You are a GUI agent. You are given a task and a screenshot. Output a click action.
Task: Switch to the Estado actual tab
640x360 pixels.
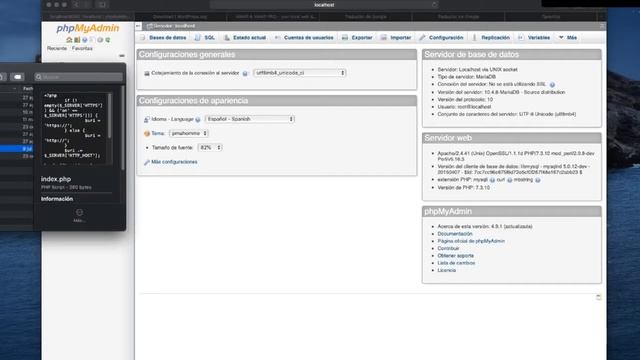[245, 38]
